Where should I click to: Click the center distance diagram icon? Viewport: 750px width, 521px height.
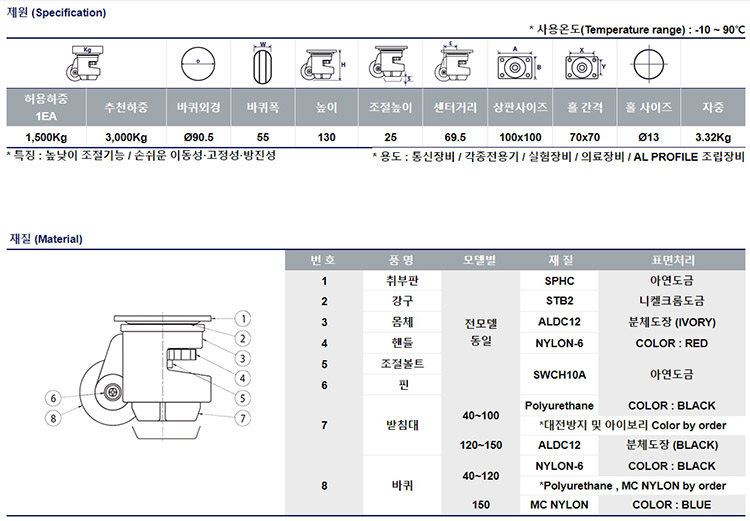(x=454, y=62)
